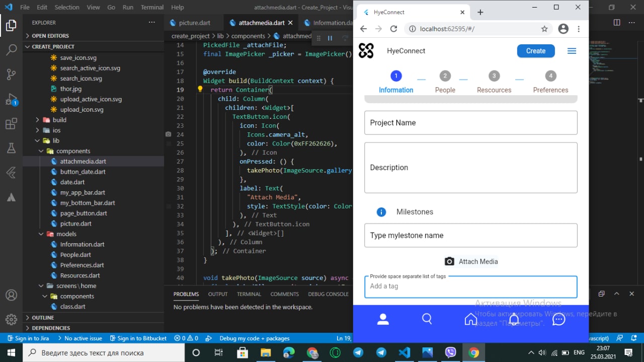644x362 pixels.
Task: Open the Search view in activity bar
Action: pyautogui.click(x=11, y=50)
